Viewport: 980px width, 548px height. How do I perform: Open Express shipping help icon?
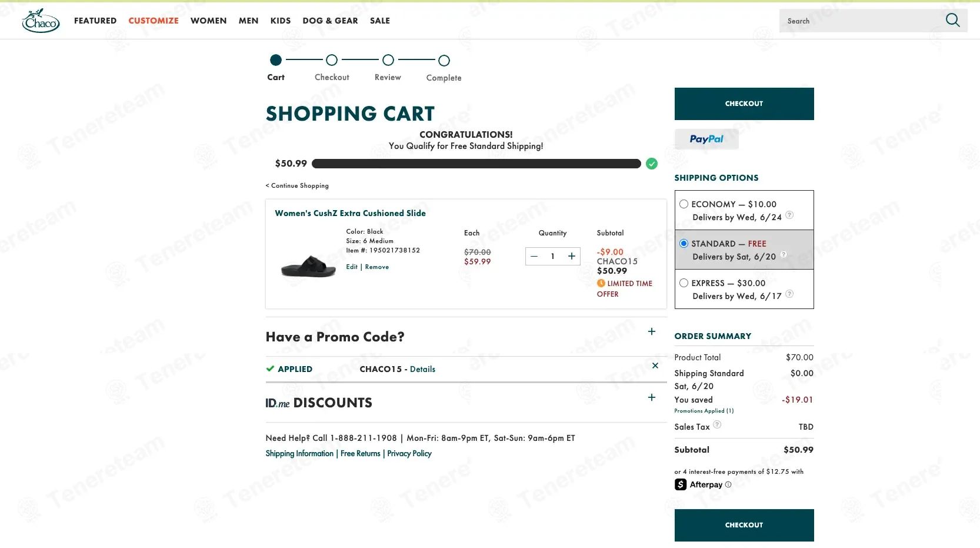(x=789, y=294)
